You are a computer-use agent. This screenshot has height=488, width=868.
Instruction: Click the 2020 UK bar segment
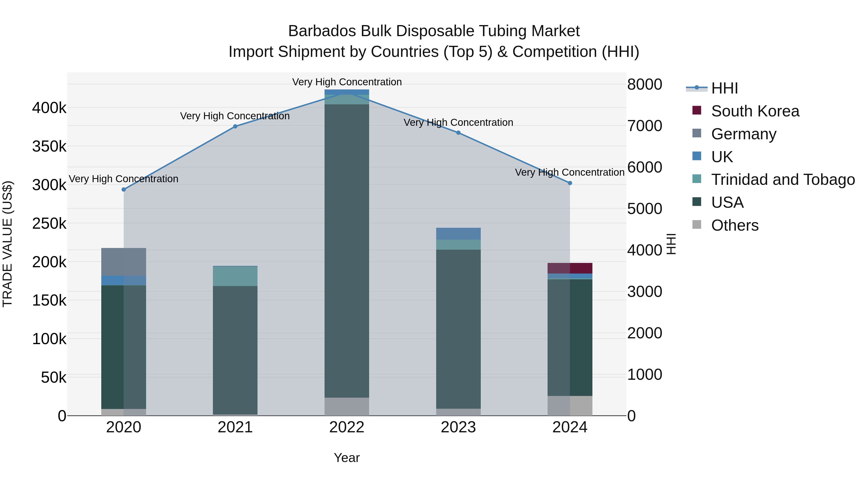[124, 281]
